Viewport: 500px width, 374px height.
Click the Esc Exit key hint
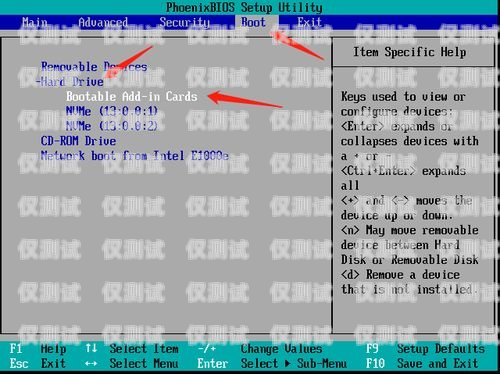pos(38,363)
